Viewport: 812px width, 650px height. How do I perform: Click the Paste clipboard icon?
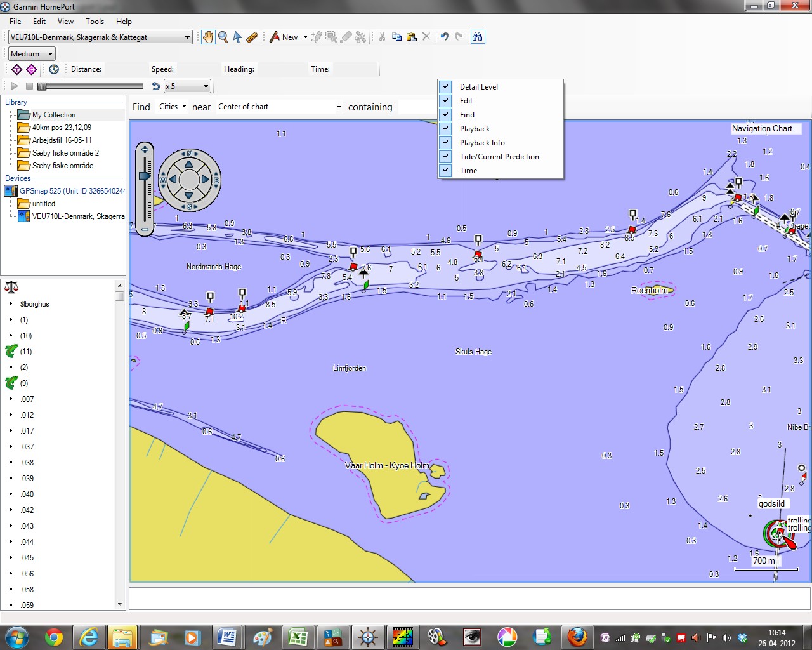coord(411,37)
